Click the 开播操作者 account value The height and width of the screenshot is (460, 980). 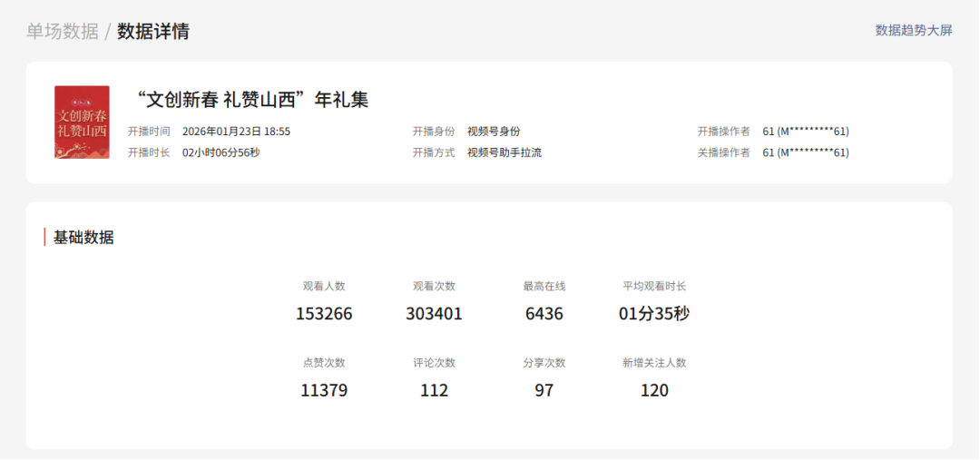pyautogui.click(x=805, y=132)
